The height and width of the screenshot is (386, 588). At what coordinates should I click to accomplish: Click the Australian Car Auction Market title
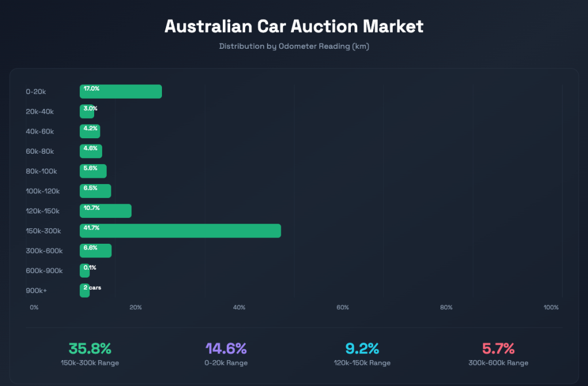[x=294, y=26]
